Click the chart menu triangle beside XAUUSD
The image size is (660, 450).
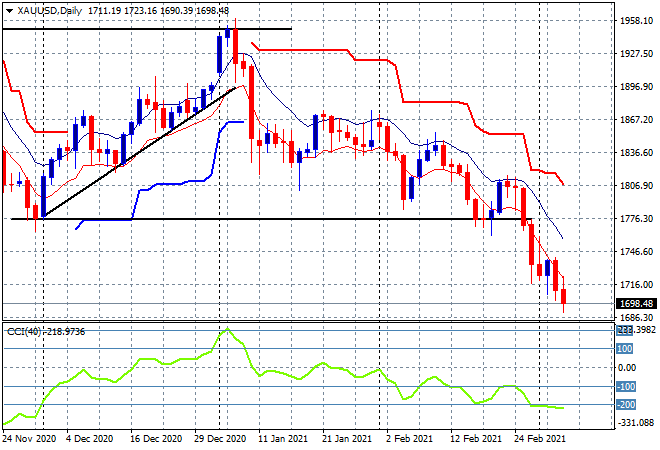pos(9,11)
